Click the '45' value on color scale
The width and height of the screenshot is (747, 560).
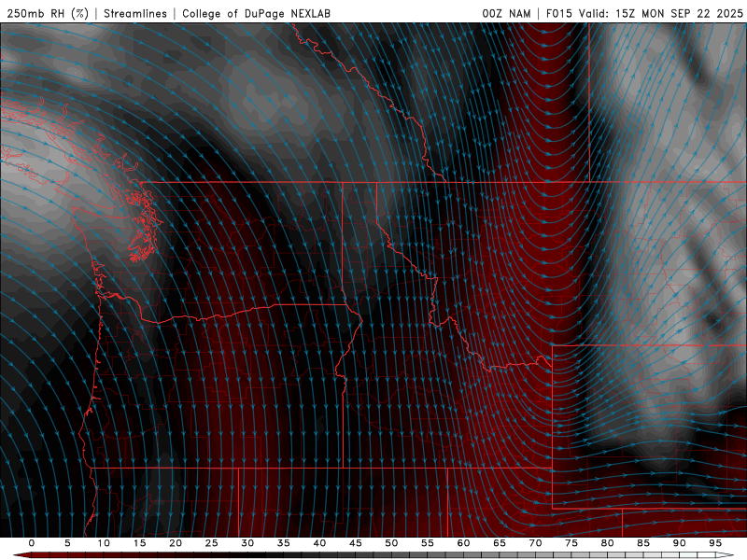click(x=356, y=543)
